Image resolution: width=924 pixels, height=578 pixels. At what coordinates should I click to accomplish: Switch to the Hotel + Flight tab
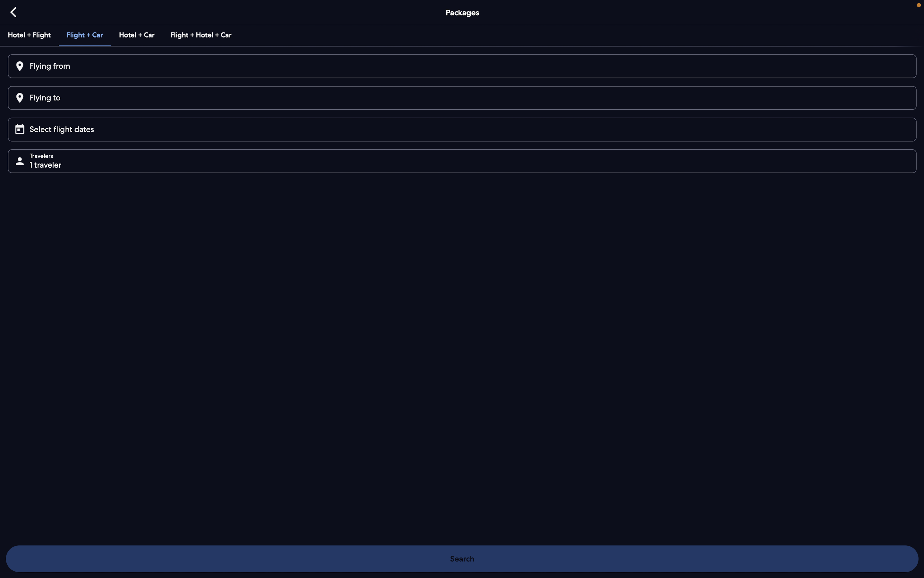[x=29, y=35]
